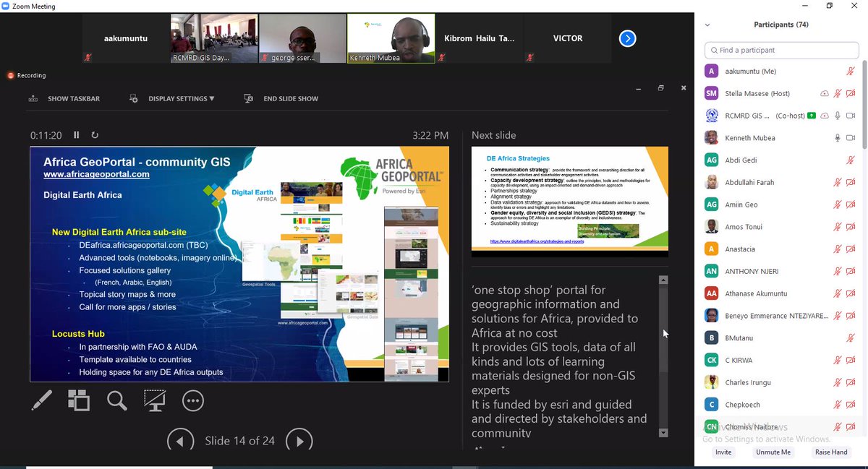Image resolution: width=868 pixels, height=469 pixels.
Task: Open more slide show options ellipsis
Action: (x=193, y=400)
